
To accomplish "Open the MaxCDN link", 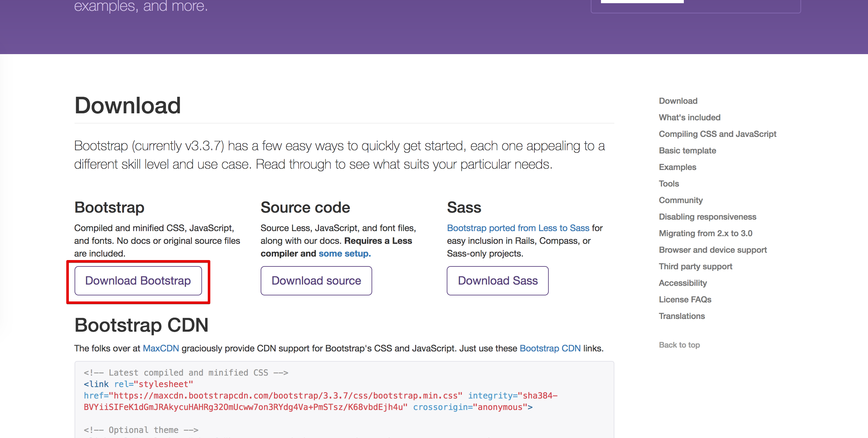I will [161, 349].
